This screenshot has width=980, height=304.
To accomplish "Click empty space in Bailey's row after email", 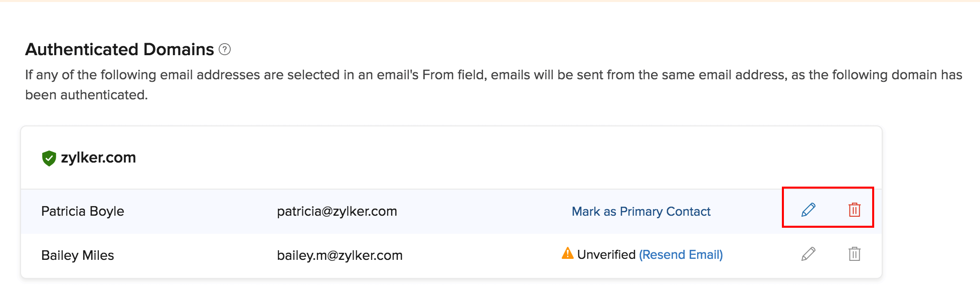I will 481,255.
